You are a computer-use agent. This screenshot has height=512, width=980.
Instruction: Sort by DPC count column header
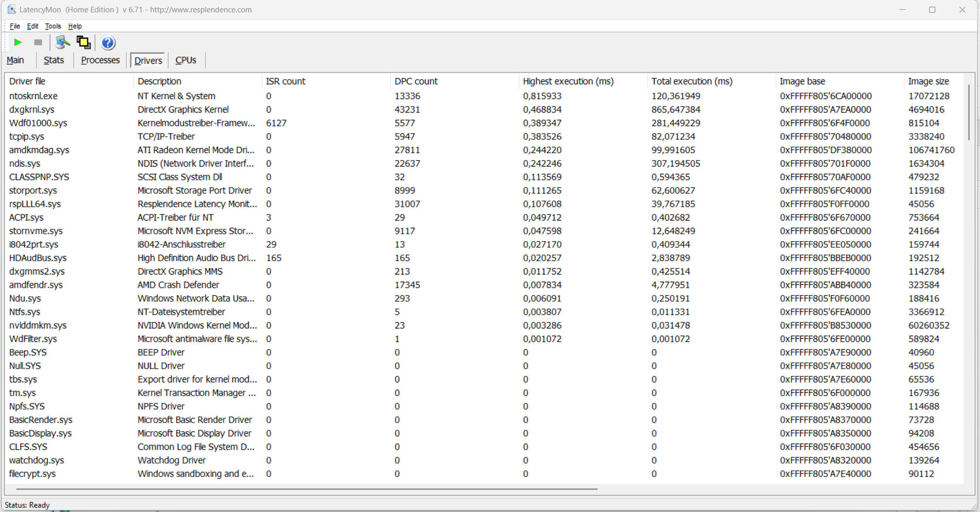pos(454,81)
